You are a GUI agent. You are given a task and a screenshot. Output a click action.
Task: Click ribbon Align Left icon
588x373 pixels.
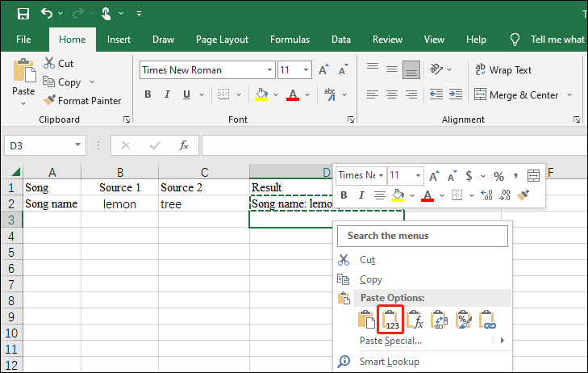[x=373, y=94]
